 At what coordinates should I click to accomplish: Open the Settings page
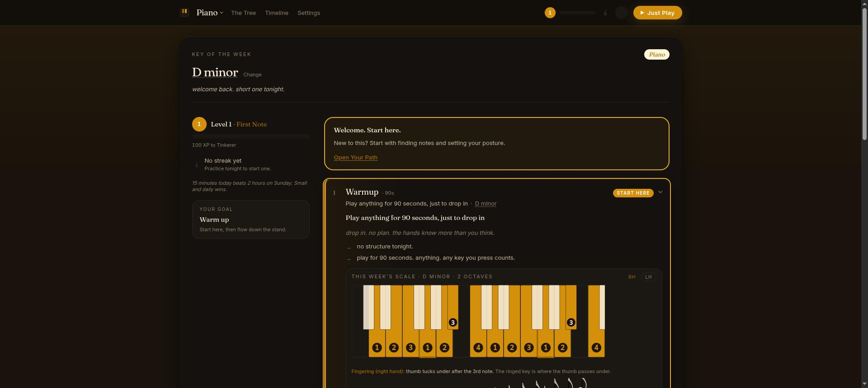click(x=309, y=13)
